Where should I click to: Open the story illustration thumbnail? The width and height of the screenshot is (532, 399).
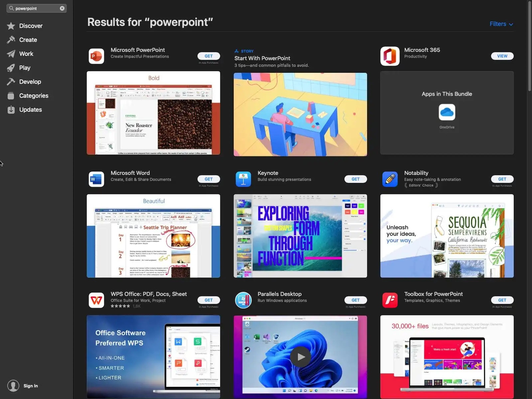coord(300,114)
